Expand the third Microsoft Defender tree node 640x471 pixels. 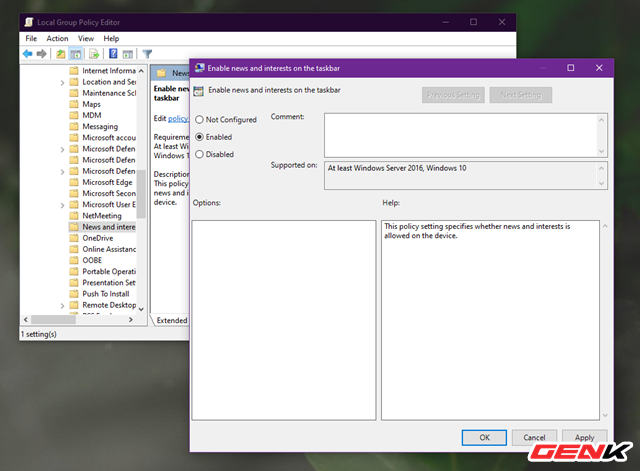coord(62,171)
